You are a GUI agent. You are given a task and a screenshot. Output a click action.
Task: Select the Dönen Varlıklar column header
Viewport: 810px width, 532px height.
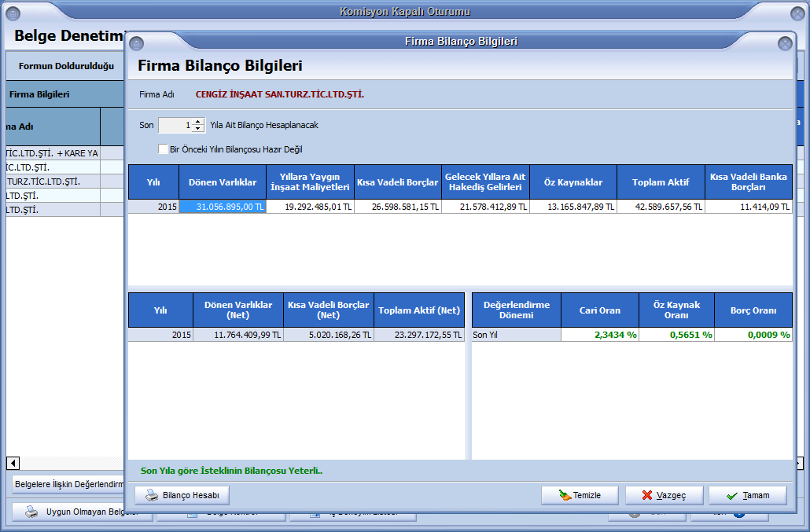pos(223,182)
